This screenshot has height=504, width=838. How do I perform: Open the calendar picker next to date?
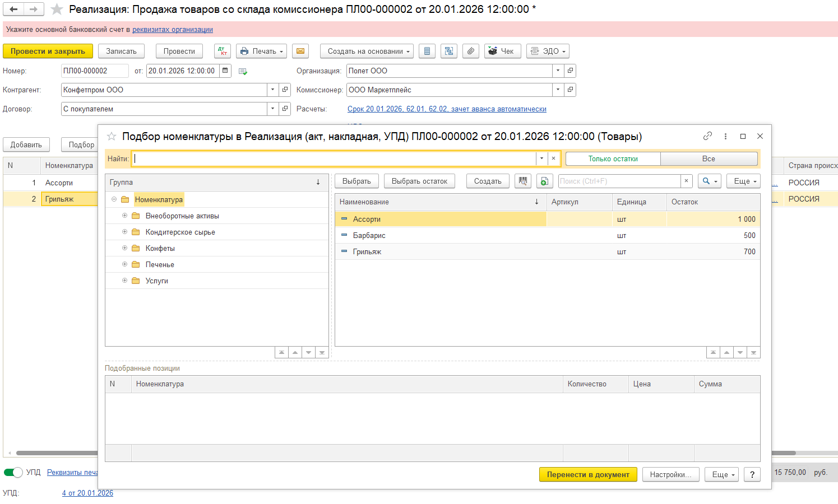click(x=225, y=71)
